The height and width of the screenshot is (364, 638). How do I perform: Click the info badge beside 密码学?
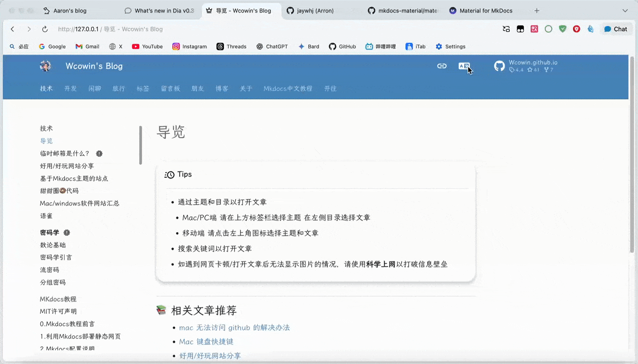[x=66, y=233]
